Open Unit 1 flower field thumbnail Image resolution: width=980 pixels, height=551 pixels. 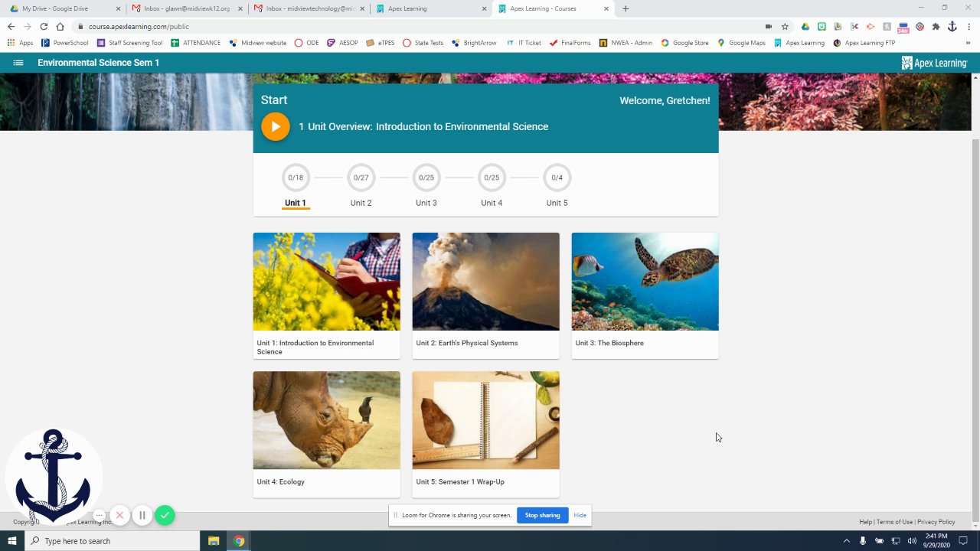pos(327,282)
